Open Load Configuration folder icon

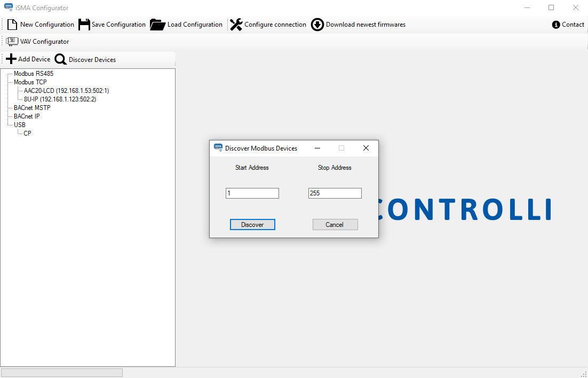click(157, 25)
